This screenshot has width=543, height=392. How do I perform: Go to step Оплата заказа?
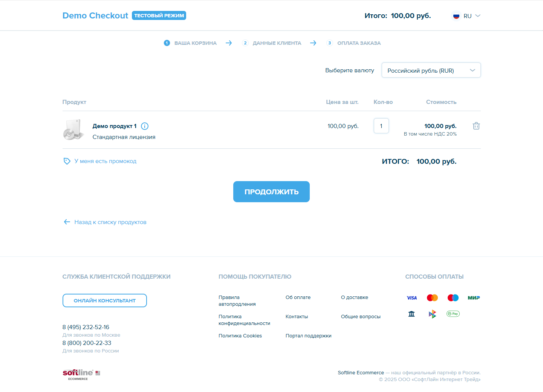pyautogui.click(x=358, y=43)
